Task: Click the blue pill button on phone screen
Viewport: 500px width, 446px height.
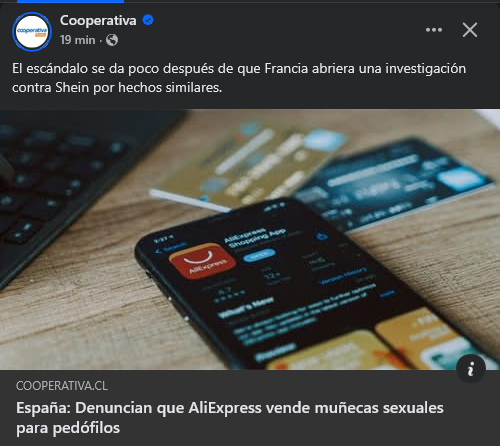Action: coord(259,255)
